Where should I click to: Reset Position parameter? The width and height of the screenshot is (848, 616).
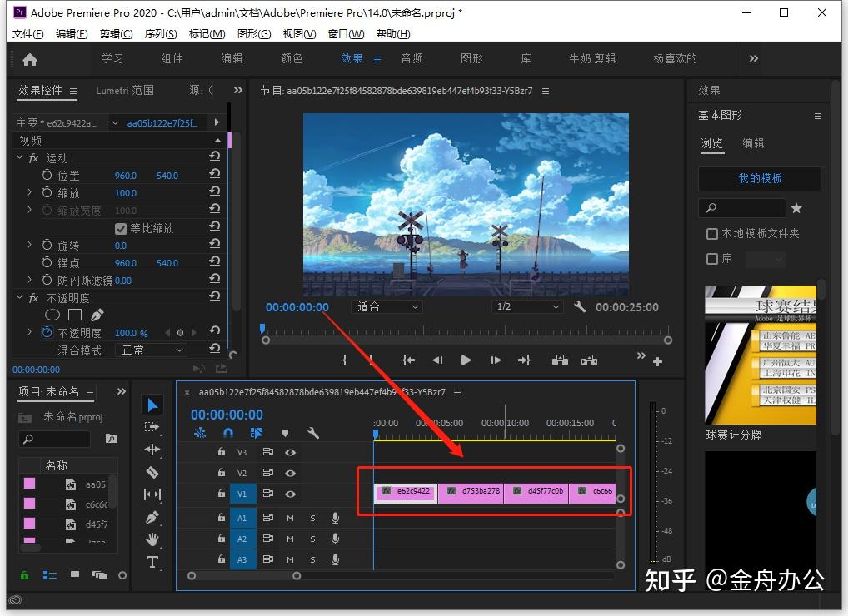215,174
